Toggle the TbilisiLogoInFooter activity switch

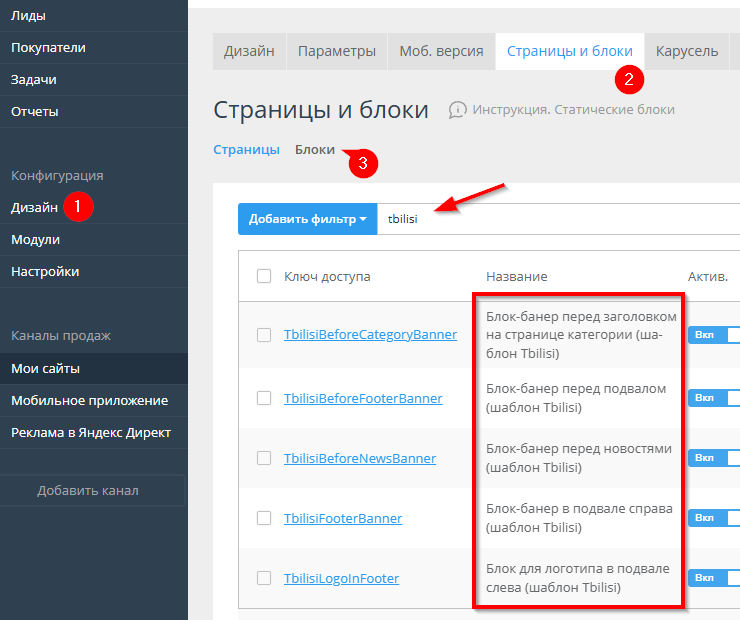pyautogui.click(x=713, y=578)
